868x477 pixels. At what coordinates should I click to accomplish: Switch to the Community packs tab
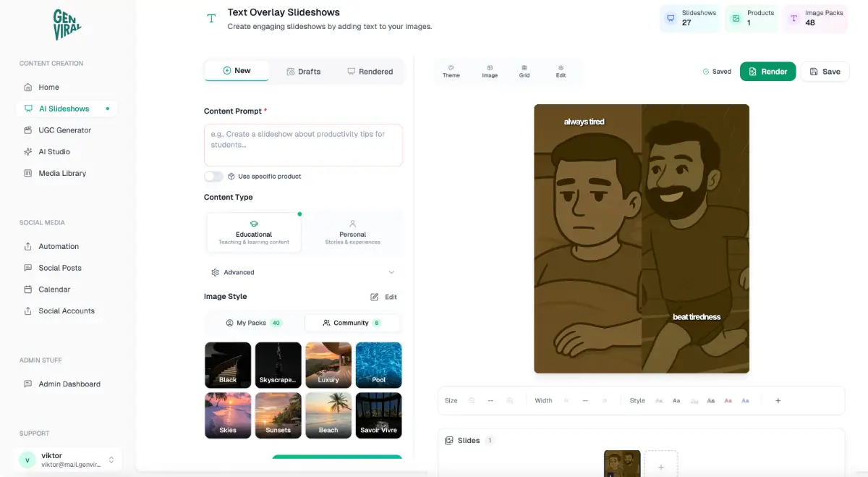click(352, 323)
